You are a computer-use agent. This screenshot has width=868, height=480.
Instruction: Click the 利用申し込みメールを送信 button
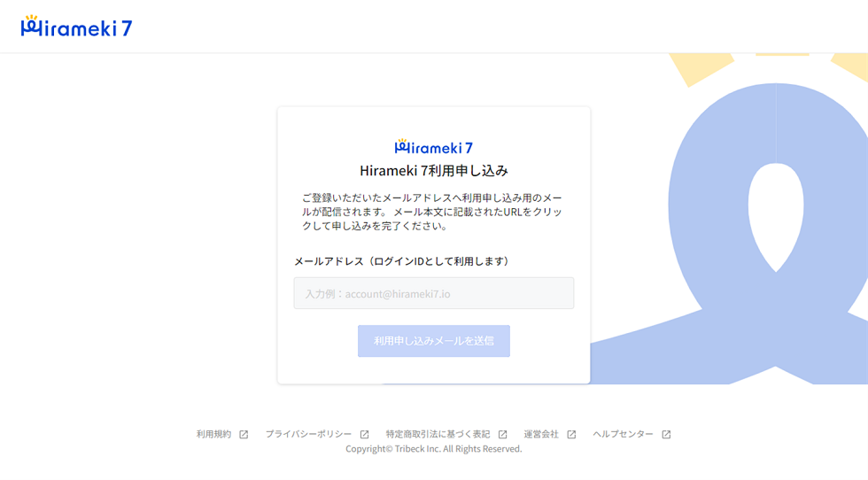click(x=433, y=341)
